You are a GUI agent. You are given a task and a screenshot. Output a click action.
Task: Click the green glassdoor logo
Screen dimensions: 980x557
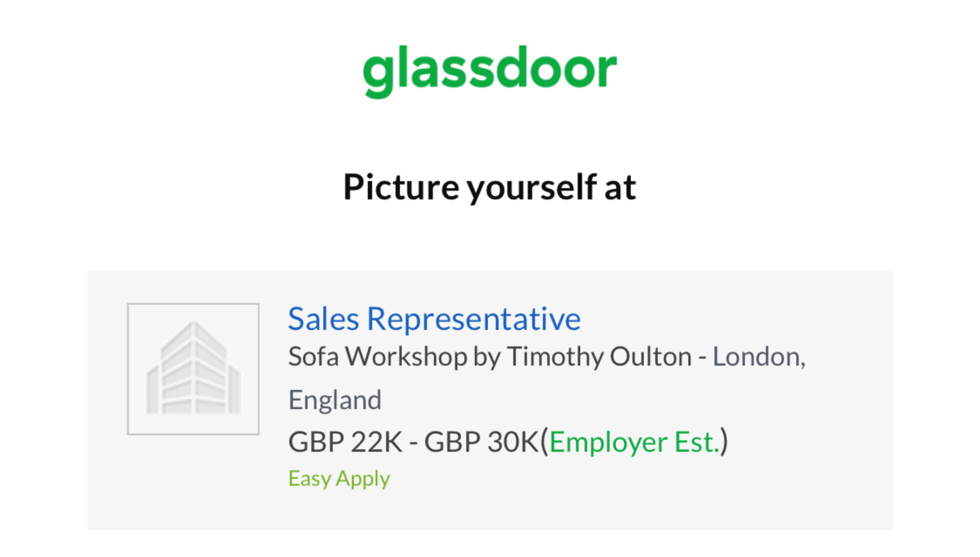[490, 71]
